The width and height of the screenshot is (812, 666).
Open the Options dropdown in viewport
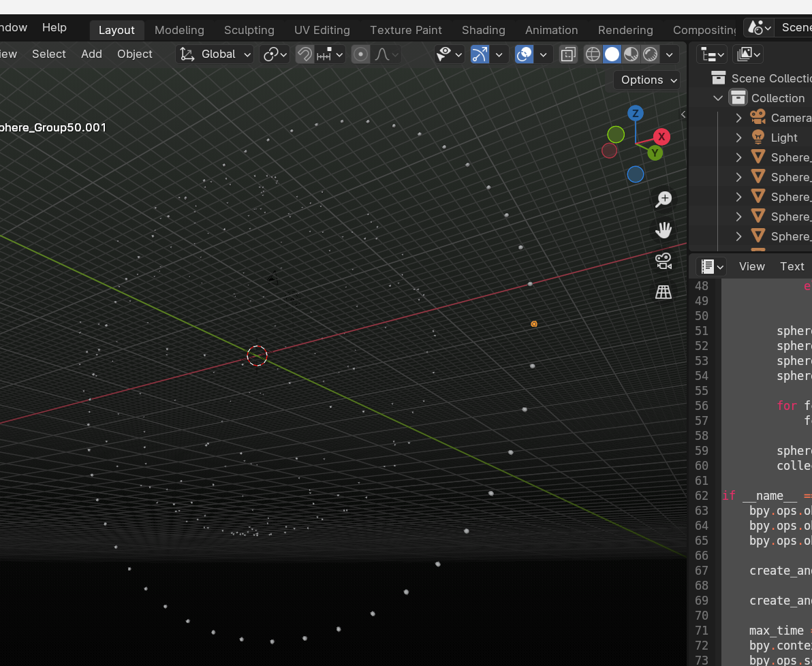646,80
